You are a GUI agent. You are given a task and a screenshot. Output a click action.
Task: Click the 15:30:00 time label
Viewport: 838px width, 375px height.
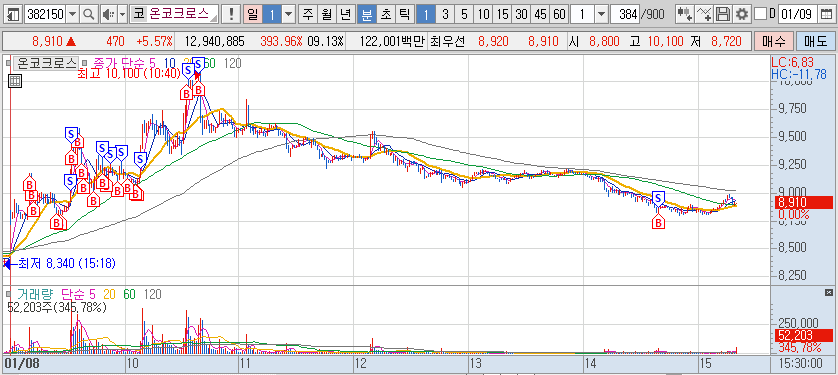[x=801, y=364]
